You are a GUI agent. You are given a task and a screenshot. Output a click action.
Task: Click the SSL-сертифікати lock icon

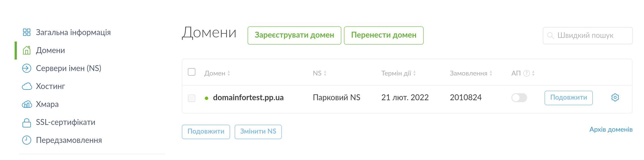(27, 122)
